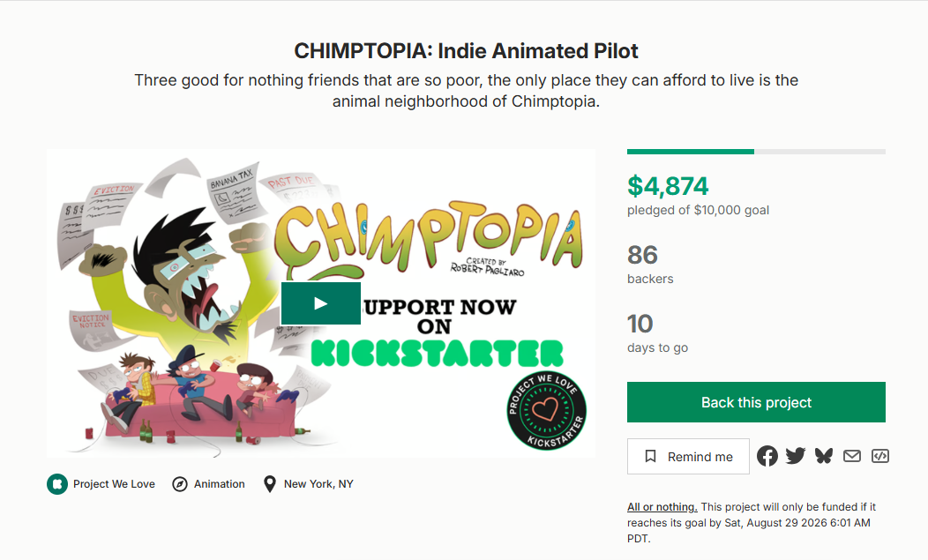
Task: Click the Chimptopia video thumbnail artwork
Action: click(321, 303)
